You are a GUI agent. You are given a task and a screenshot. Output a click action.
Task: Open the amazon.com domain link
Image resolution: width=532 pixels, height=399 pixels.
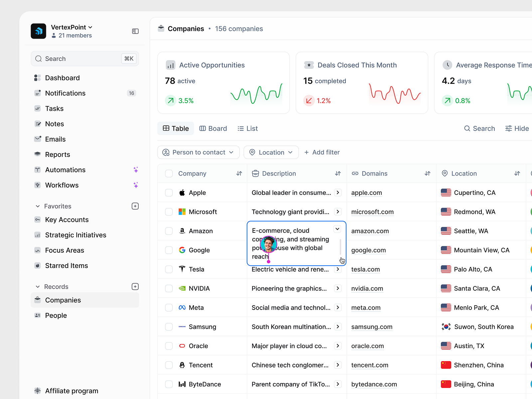(370, 231)
